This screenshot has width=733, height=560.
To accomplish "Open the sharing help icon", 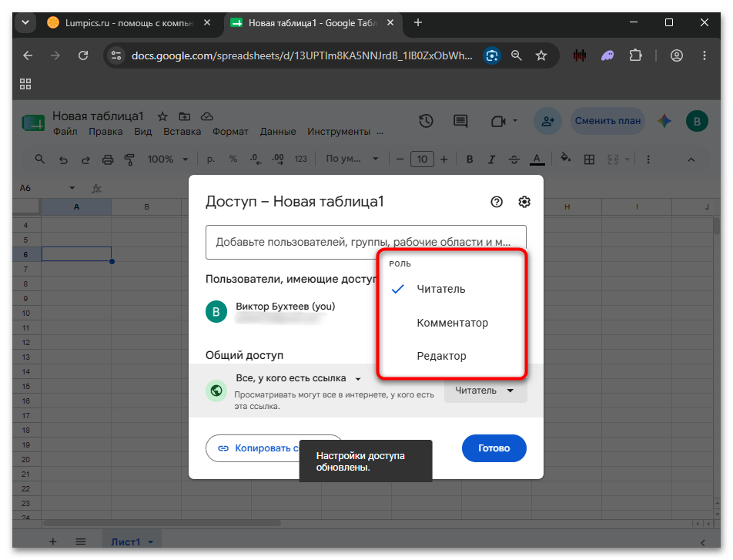I will tap(497, 202).
